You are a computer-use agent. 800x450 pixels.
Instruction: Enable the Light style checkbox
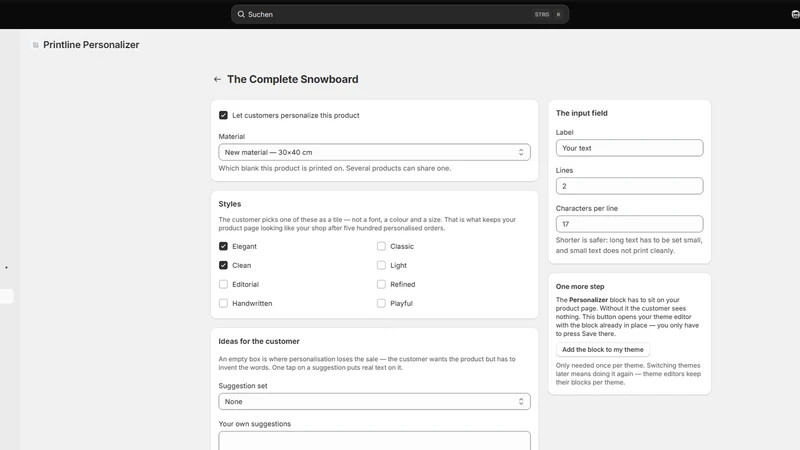tap(381, 265)
